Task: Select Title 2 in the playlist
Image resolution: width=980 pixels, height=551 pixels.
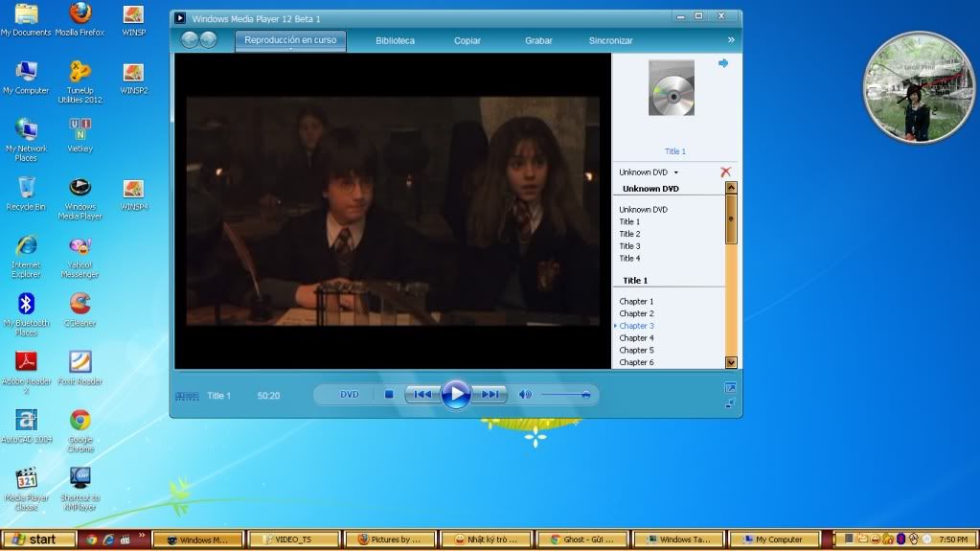Action: click(x=629, y=234)
